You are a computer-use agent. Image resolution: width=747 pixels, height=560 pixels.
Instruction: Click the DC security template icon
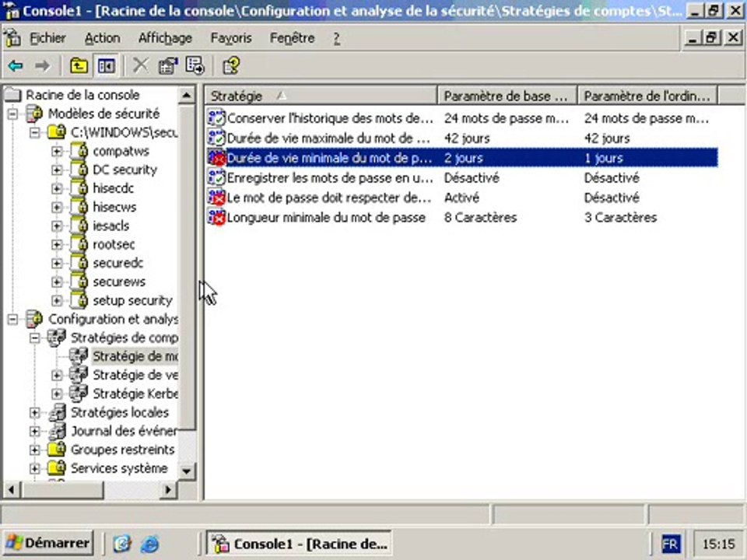79,170
